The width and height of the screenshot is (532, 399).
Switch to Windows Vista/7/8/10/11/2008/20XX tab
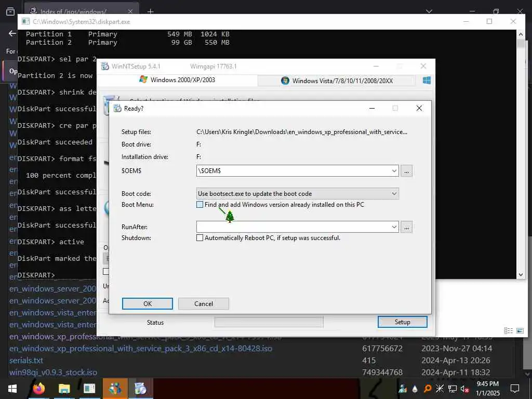pyautogui.click(x=337, y=81)
